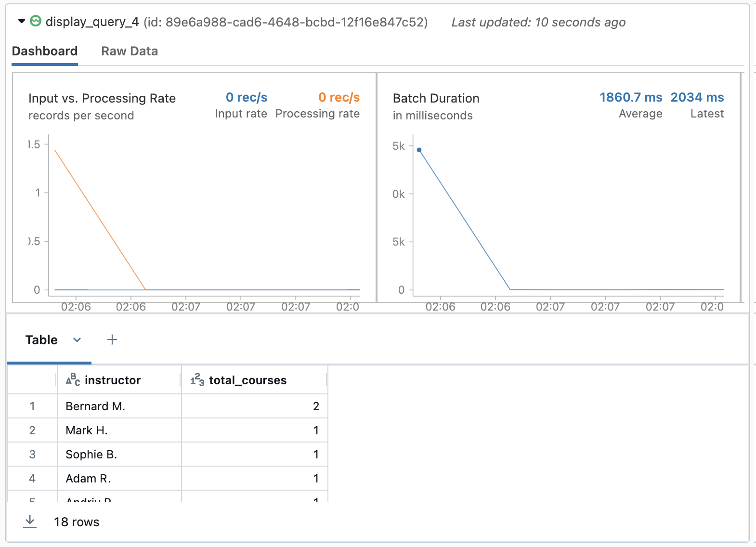
Task: Click the 1860.7 ms Average duration value
Action: point(631,97)
